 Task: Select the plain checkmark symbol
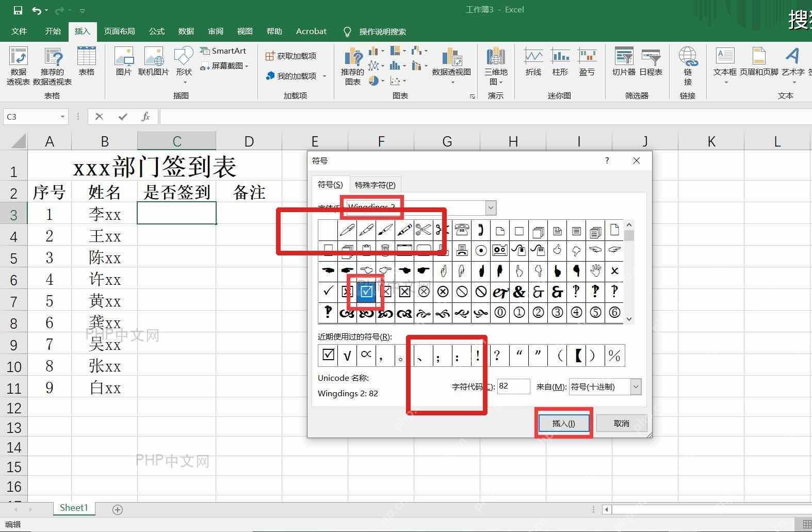tap(328, 292)
